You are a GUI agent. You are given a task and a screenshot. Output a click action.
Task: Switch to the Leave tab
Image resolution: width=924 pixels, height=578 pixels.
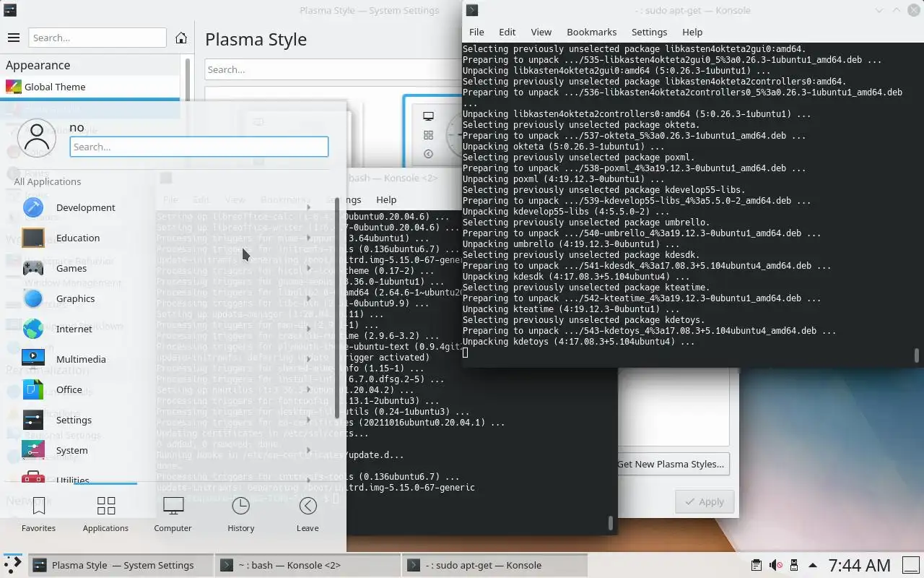(308, 514)
